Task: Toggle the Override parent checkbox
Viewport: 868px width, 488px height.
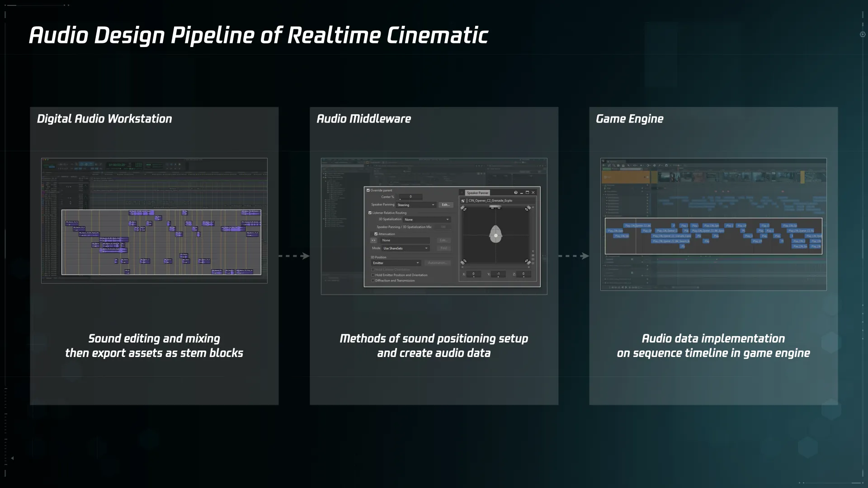Action: (x=368, y=190)
